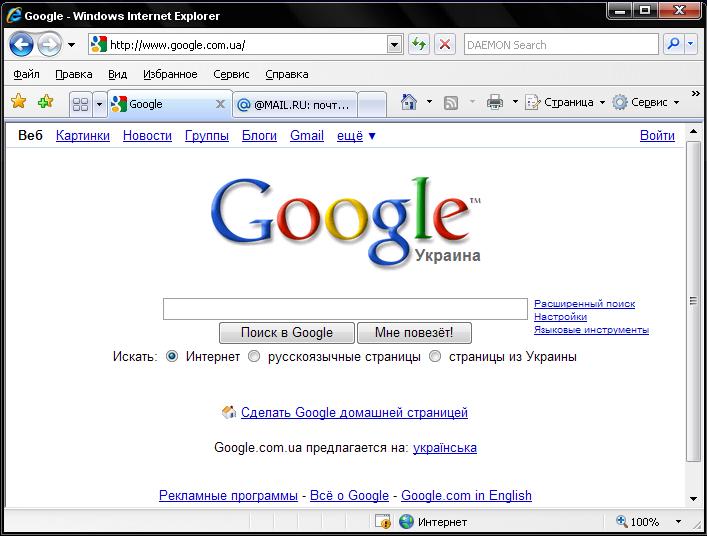Open the Сервис gear toolbar menu
Screen dimensions: 707x536
[x=646, y=102]
